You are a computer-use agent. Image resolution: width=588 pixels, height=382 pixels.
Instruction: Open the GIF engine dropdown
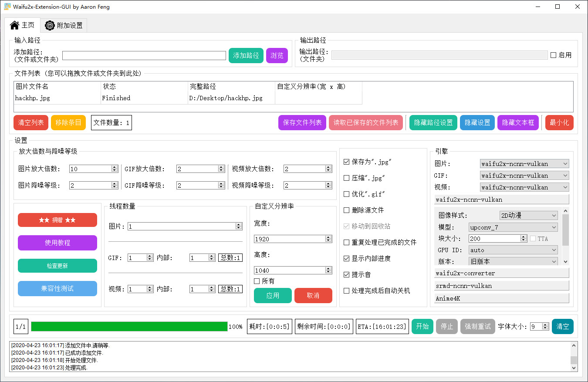point(524,176)
